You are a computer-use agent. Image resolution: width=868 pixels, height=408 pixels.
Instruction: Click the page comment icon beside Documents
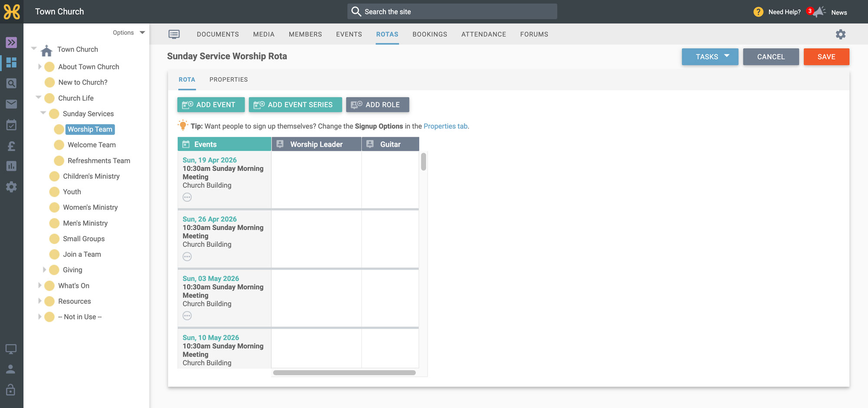point(174,34)
